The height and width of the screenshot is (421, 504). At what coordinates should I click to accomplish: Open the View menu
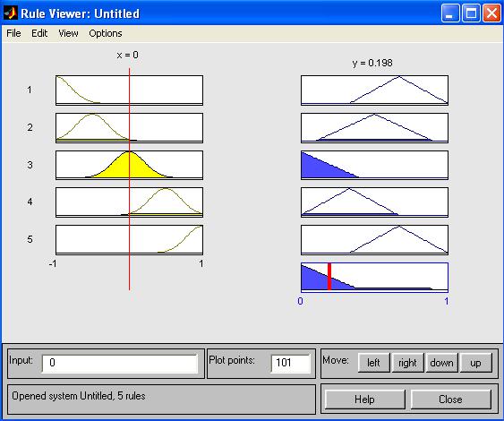pos(68,33)
